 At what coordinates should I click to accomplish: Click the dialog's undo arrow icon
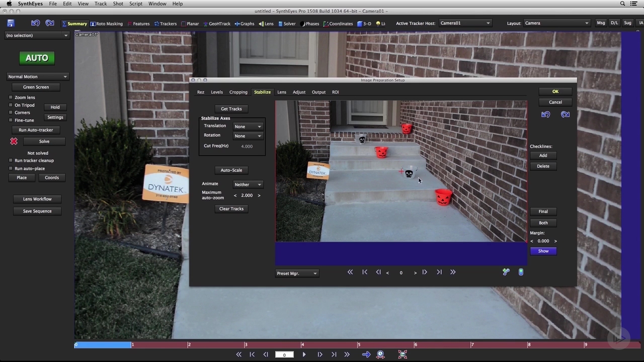click(546, 115)
